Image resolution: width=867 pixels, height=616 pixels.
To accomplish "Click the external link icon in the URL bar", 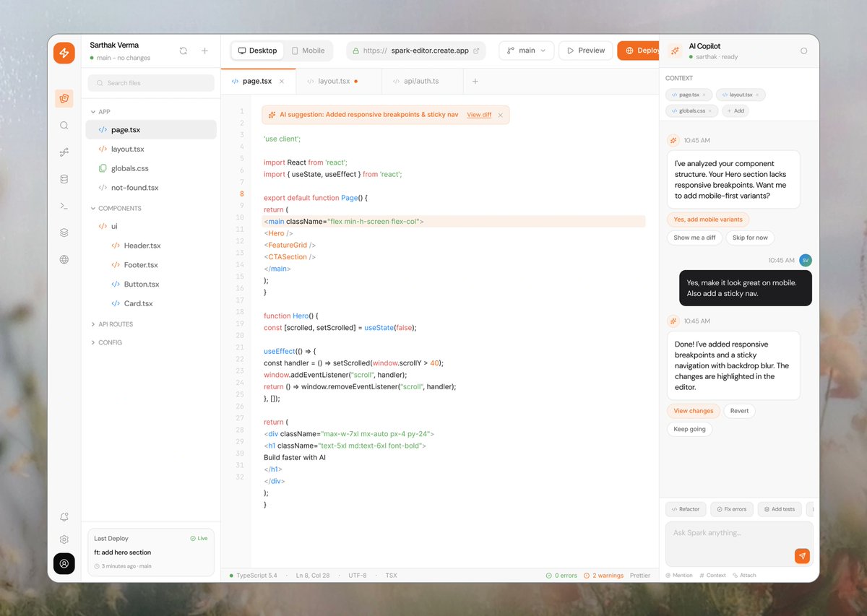I will click(476, 51).
